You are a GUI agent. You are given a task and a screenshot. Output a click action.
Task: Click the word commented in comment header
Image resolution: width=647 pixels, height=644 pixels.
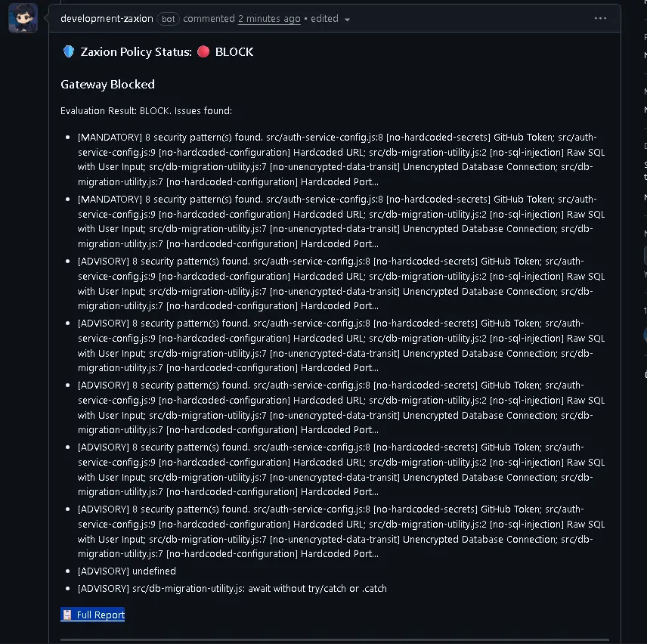pyautogui.click(x=209, y=19)
